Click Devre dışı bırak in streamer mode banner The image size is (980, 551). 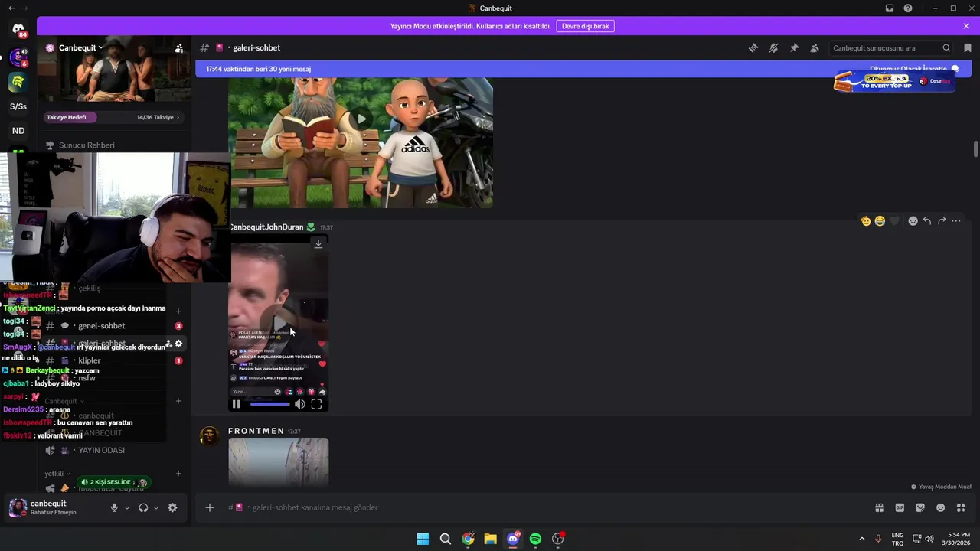pos(586,26)
